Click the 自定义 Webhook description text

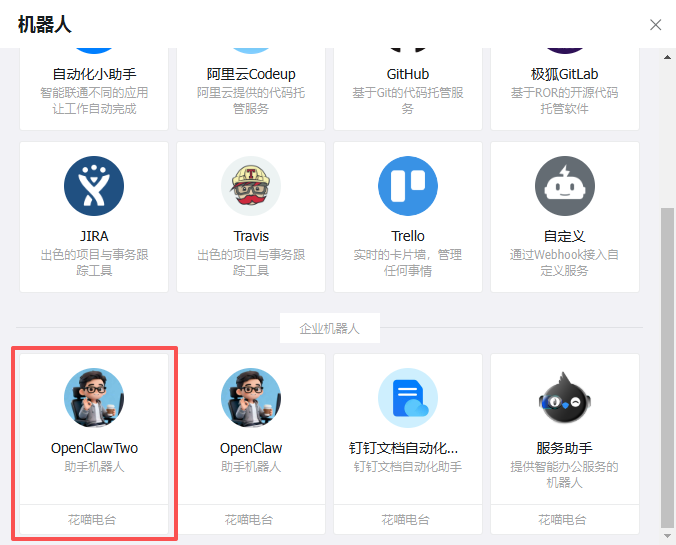[x=565, y=263]
